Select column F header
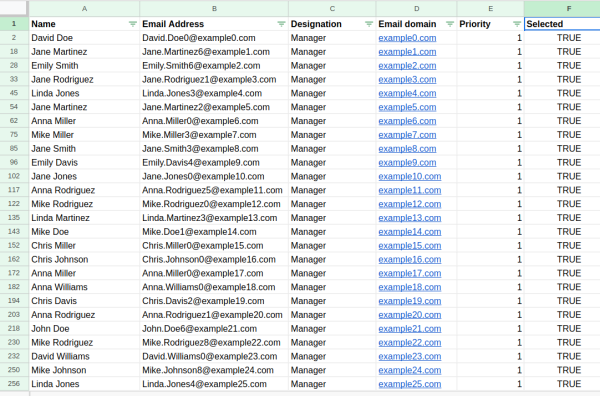This screenshot has width=600, height=396. coord(562,8)
